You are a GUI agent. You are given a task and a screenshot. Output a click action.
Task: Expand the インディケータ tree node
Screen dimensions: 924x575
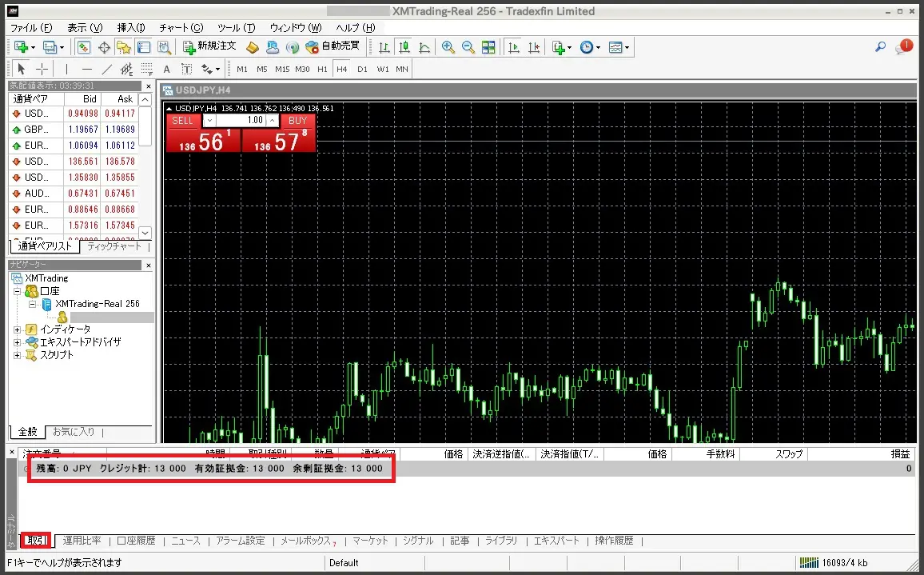coord(18,329)
